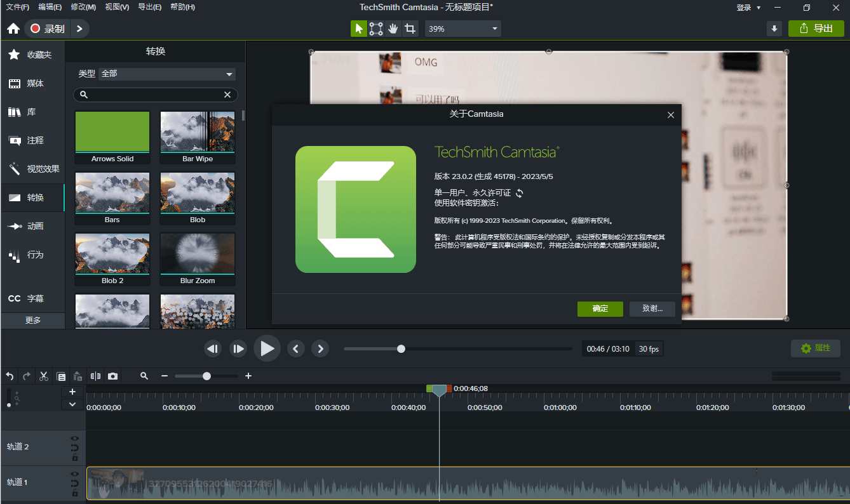The height and width of the screenshot is (504, 850).
Task: Cut selection with the scissors icon
Action: pos(43,376)
